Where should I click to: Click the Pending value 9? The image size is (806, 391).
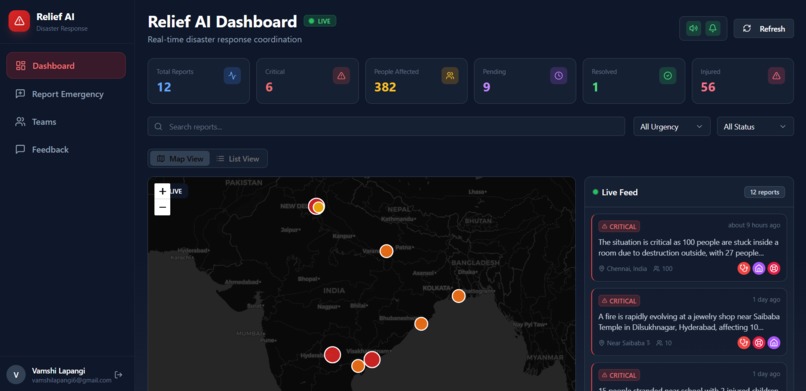click(486, 87)
